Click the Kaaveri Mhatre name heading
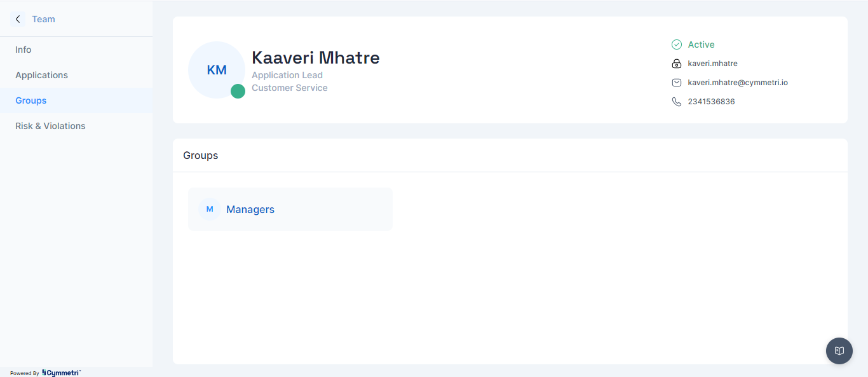 point(316,58)
